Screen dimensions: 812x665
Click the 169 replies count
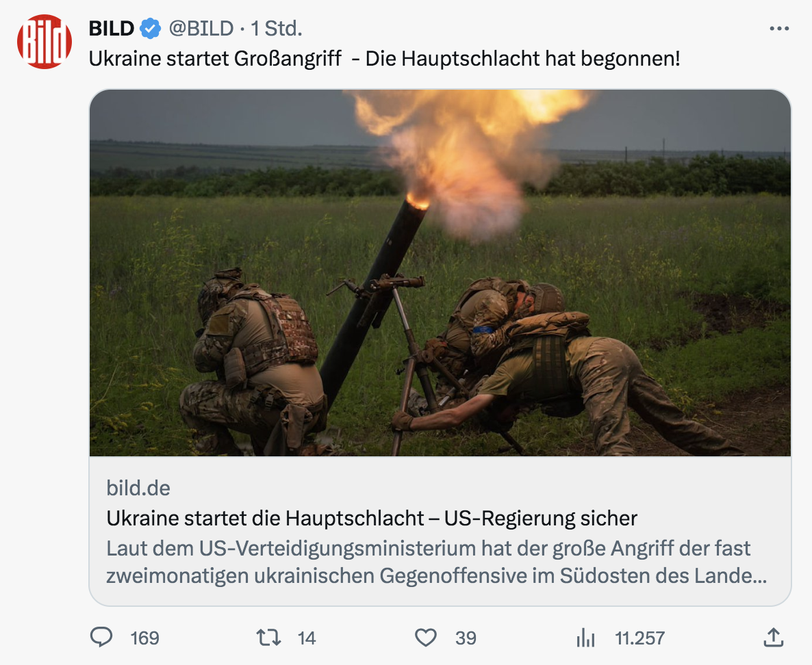point(144,638)
